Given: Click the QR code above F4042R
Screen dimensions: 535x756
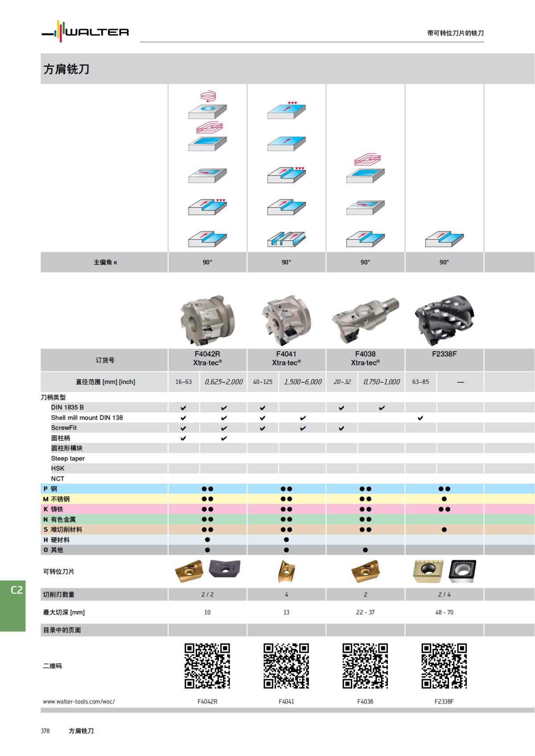Looking at the screenshot, I should click(x=207, y=666).
